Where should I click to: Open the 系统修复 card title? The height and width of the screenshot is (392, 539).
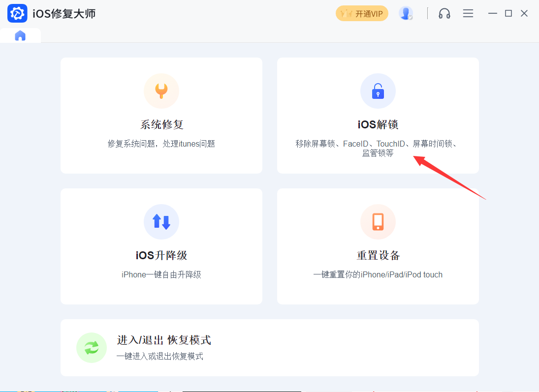pyautogui.click(x=161, y=124)
